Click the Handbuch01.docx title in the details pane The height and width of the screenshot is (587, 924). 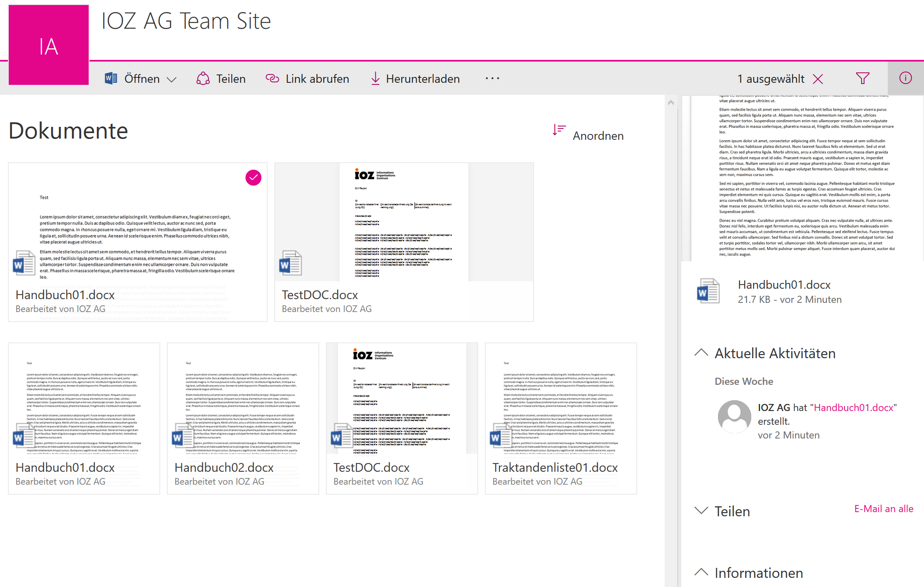[x=784, y=285]
